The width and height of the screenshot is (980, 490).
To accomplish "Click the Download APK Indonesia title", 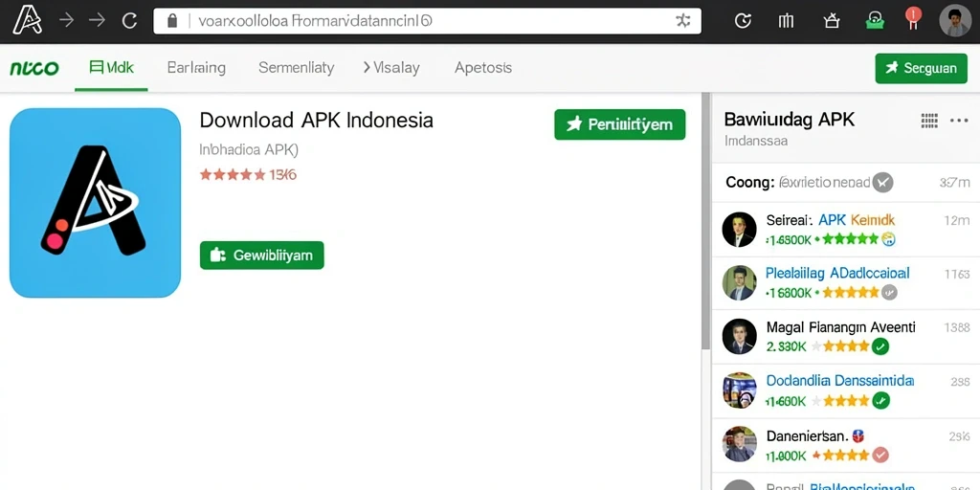I will (x=316, y=120).
